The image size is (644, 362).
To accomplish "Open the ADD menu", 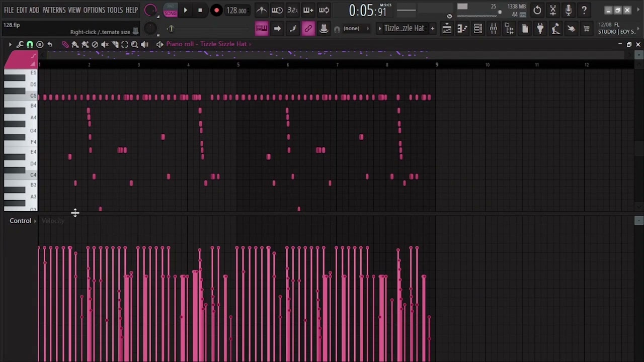I will (34, 10).
